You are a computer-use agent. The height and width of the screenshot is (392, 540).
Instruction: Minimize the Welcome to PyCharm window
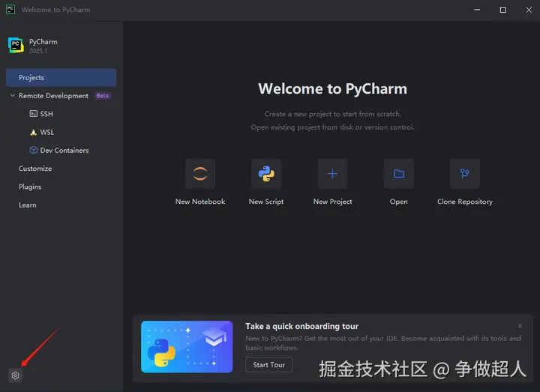pos(477,10)
